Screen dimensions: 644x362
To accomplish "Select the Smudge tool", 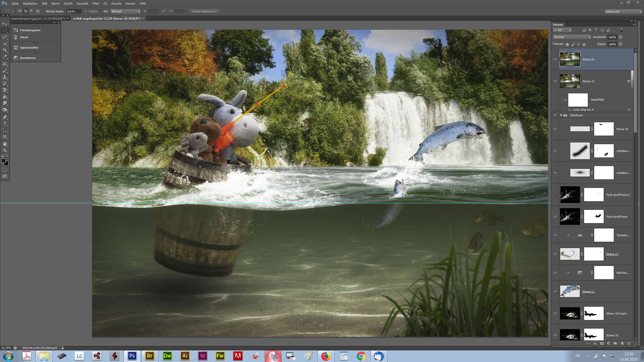I will point(5,103).
